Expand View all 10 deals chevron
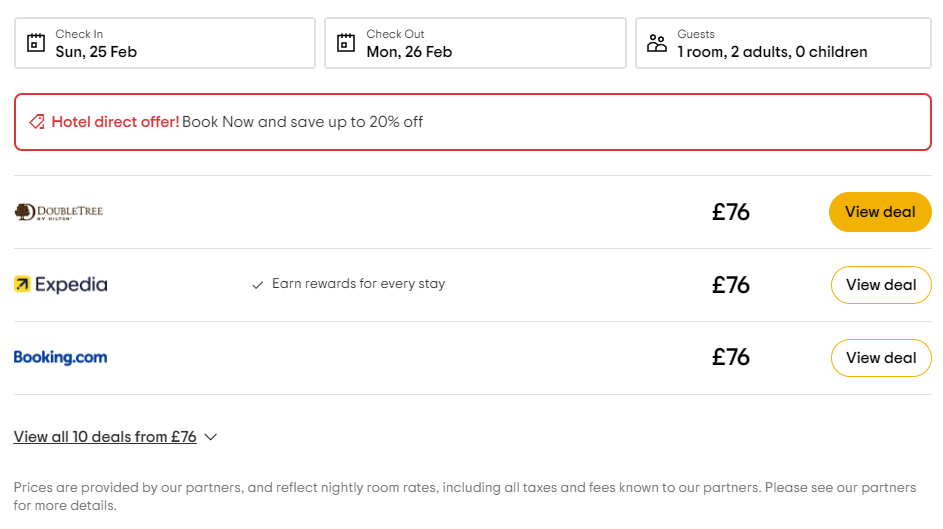This screenshot has width=943, height=529. pos(210,437)
